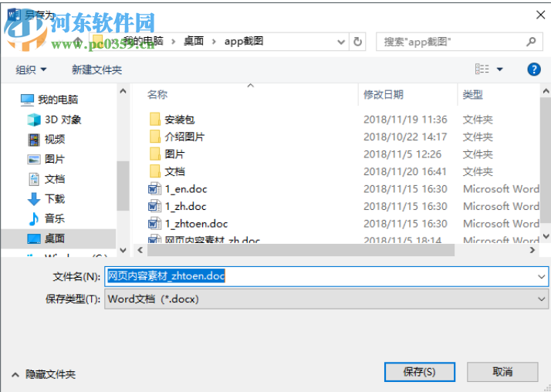551x392 pixels.
Task: Open the 组织 dropdown menu
Action: (32, 69)
